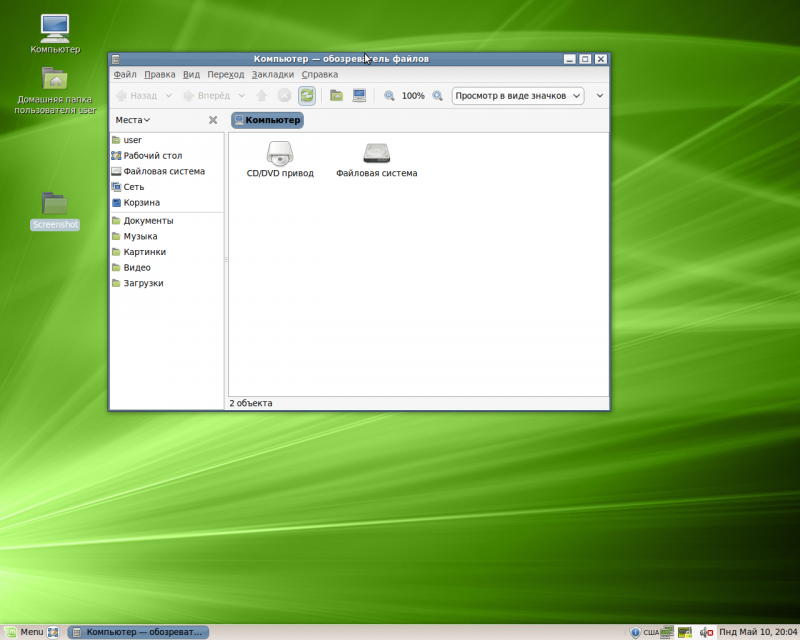Screen dimensions: 800x640
Task: Open the Просмотр в виде значков view dropdown
Action: [518, 95]
